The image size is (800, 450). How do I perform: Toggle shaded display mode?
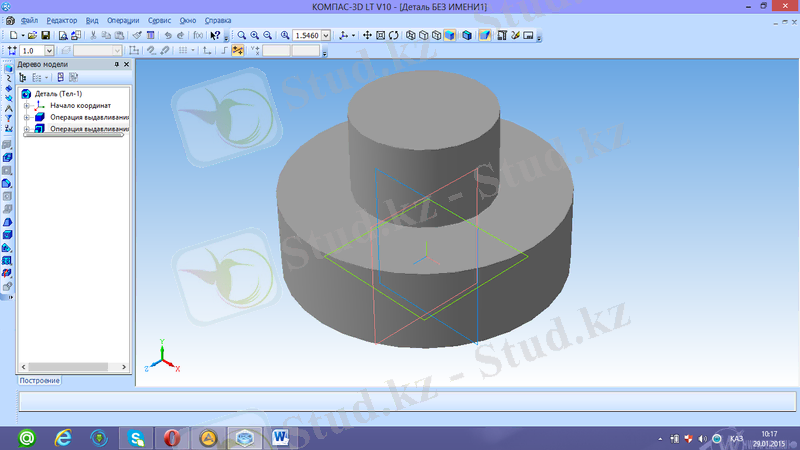point(451,35)
